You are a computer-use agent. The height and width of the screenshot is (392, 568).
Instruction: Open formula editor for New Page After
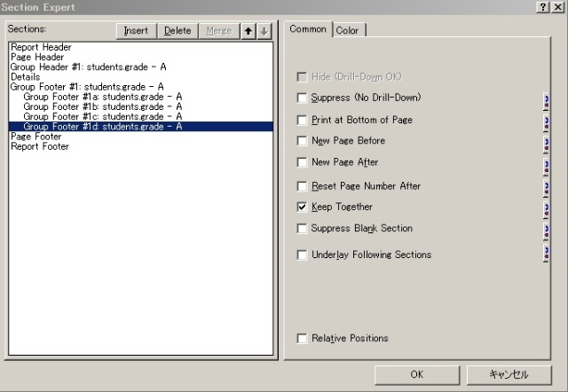point(546,167)
